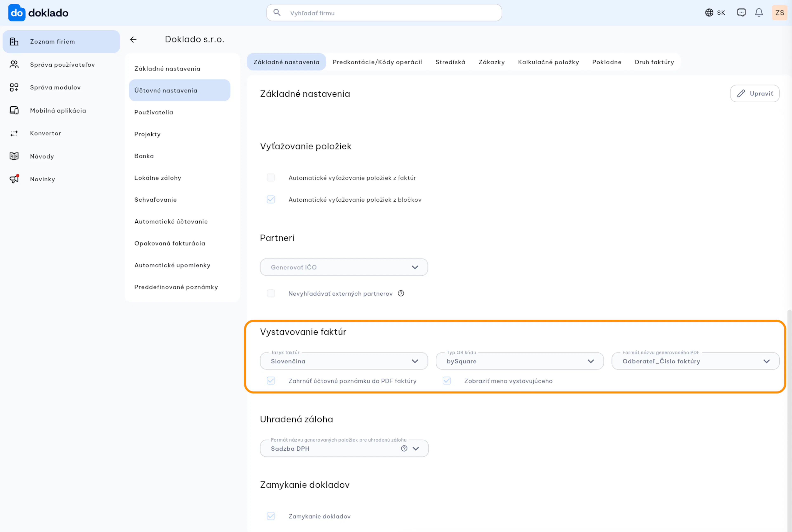792x532 pixels.
Task: Switch language via the SK label
Action: pyautogui.click(x=721, y=13)
